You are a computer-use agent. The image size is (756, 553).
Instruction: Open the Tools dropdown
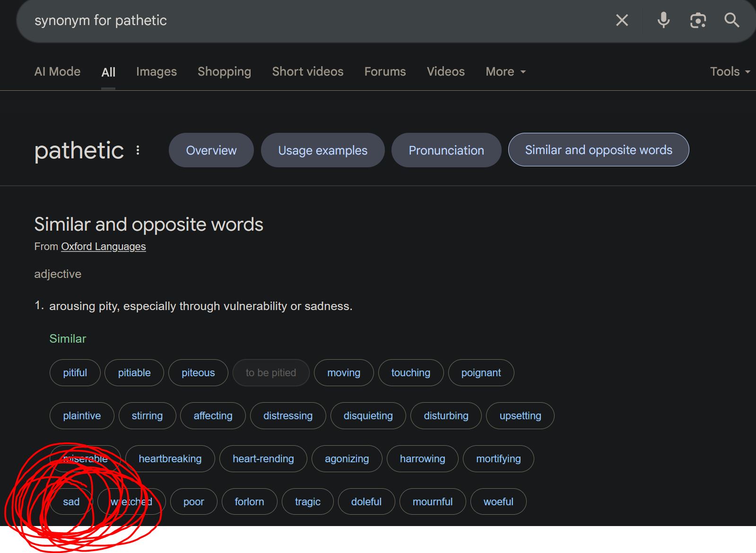click(x=730, y=71)
